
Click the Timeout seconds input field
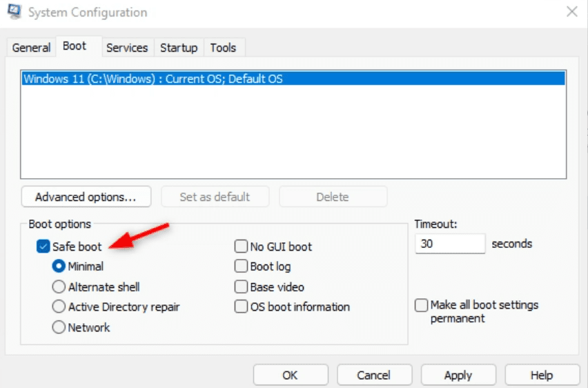point(450,244)
